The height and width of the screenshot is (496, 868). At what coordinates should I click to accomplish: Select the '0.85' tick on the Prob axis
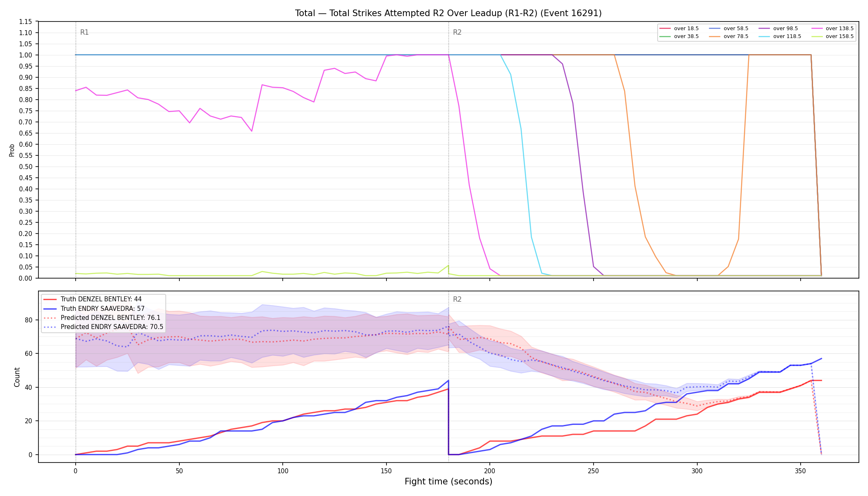26,88
